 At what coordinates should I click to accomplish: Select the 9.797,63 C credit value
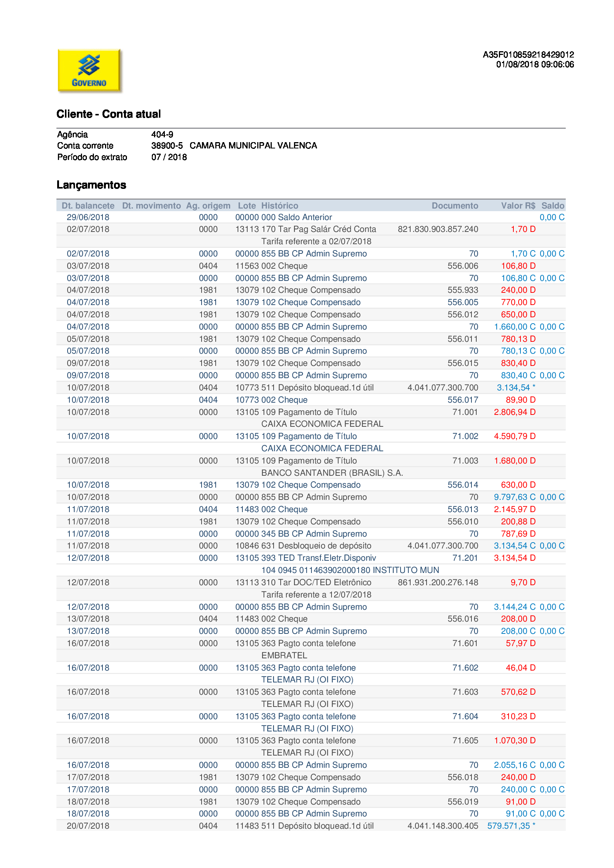514,497
